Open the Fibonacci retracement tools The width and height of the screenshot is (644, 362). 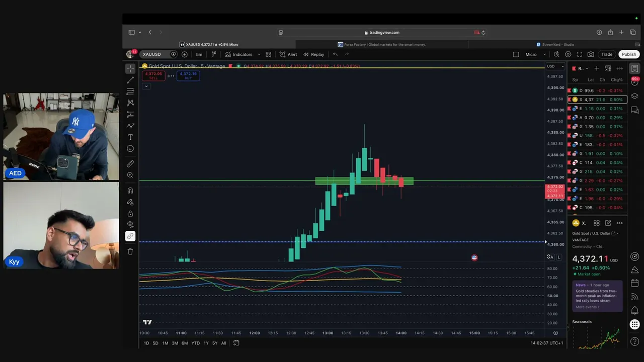(130, 91)
